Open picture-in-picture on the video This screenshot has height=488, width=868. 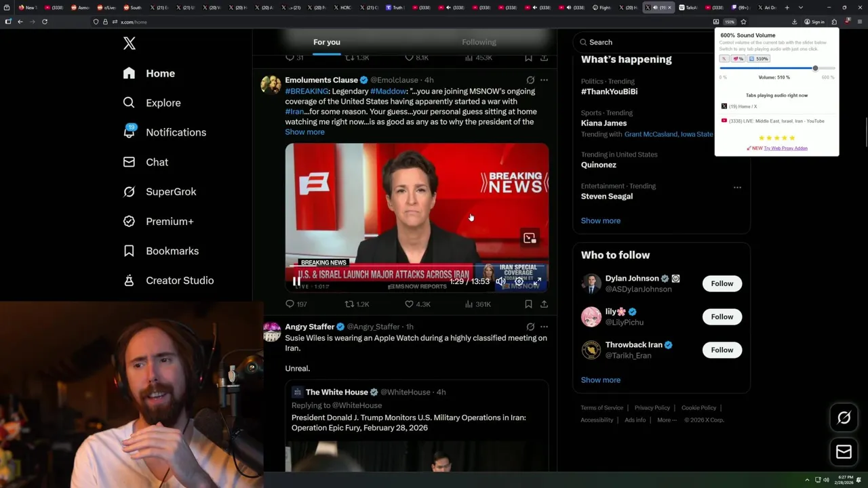tap(530, 238)
